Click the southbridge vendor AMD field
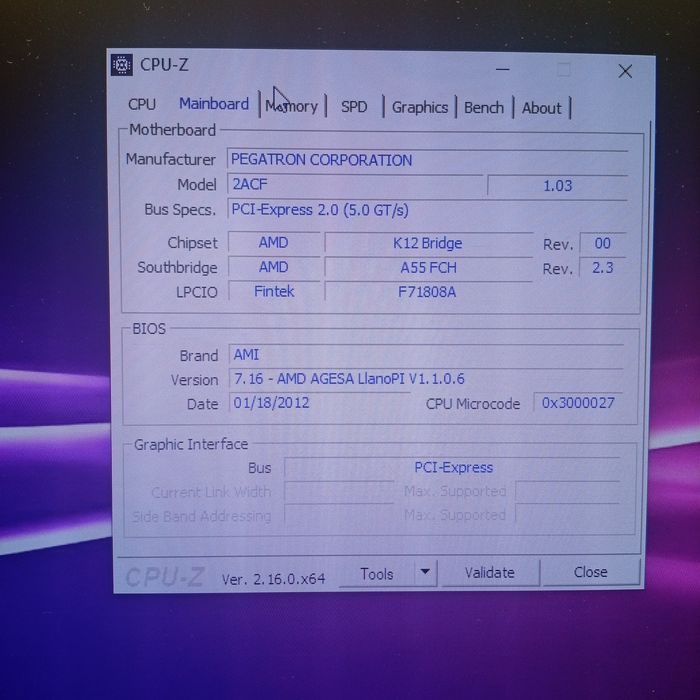 pos(274,267)
